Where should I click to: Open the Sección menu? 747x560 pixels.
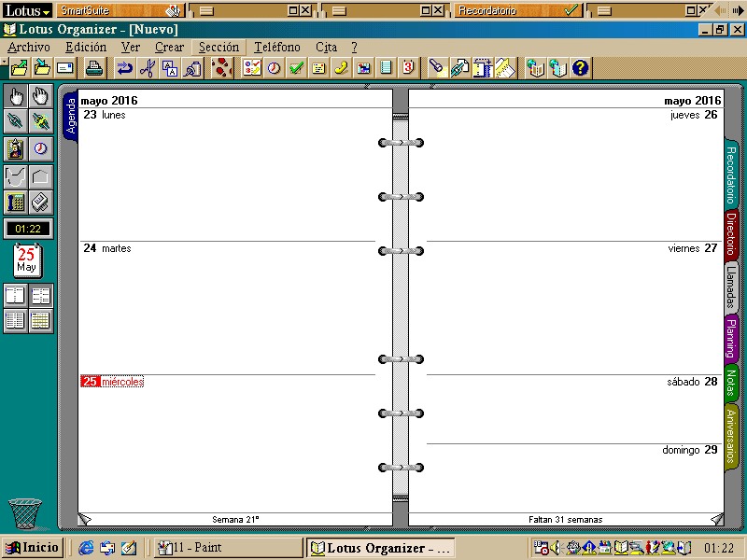click(218, 48)
